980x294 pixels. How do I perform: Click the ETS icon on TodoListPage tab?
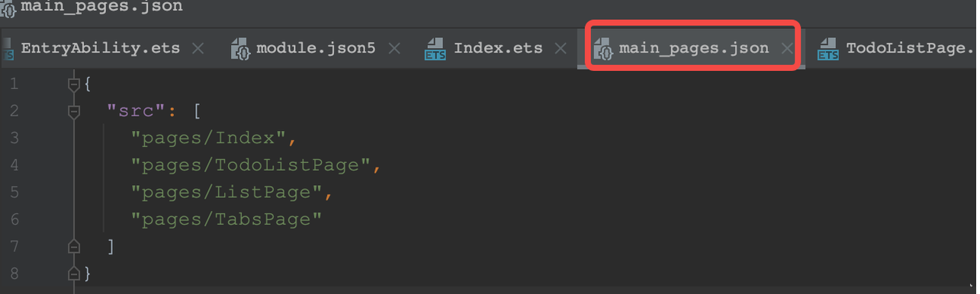pyautogui.click(x=827, y=50)
